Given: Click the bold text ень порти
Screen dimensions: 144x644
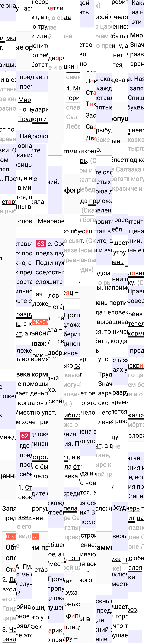Looking at the screenshot, I should (x=112, y=303).
